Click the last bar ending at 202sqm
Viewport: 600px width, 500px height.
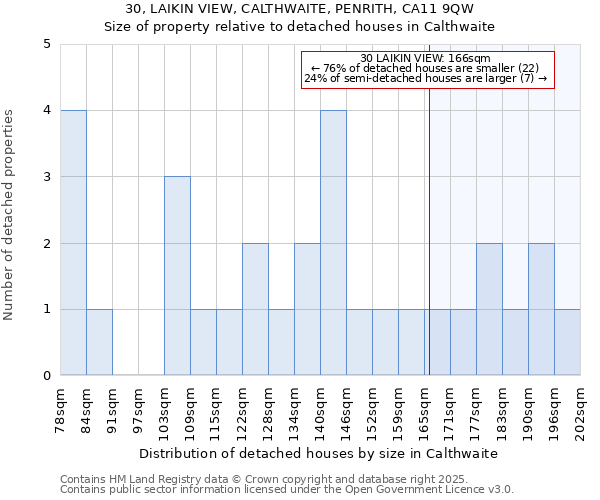(567, 342)
